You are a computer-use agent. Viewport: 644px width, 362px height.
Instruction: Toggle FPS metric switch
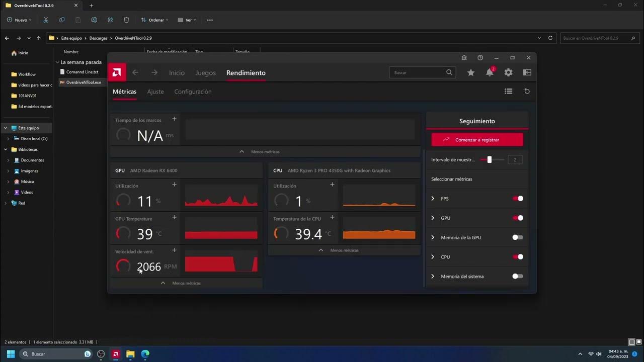518,199
